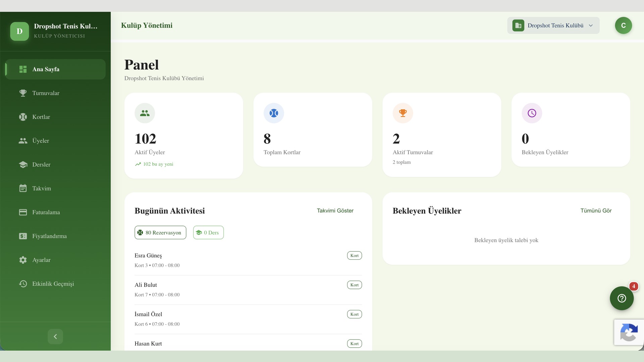The height and width of the screenshot is (362, 644).
Task: Click the Kort tag on Esra Güneş reservation
Action: [354, 255]
